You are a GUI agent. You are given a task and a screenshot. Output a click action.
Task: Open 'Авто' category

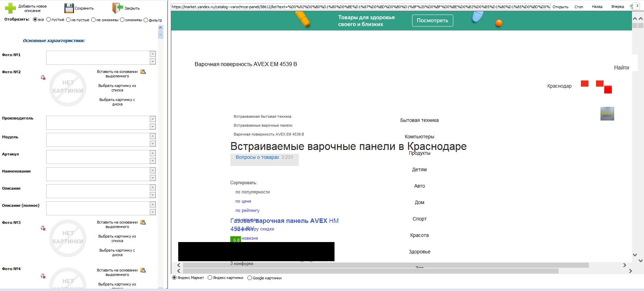click(x=420, y=186)
